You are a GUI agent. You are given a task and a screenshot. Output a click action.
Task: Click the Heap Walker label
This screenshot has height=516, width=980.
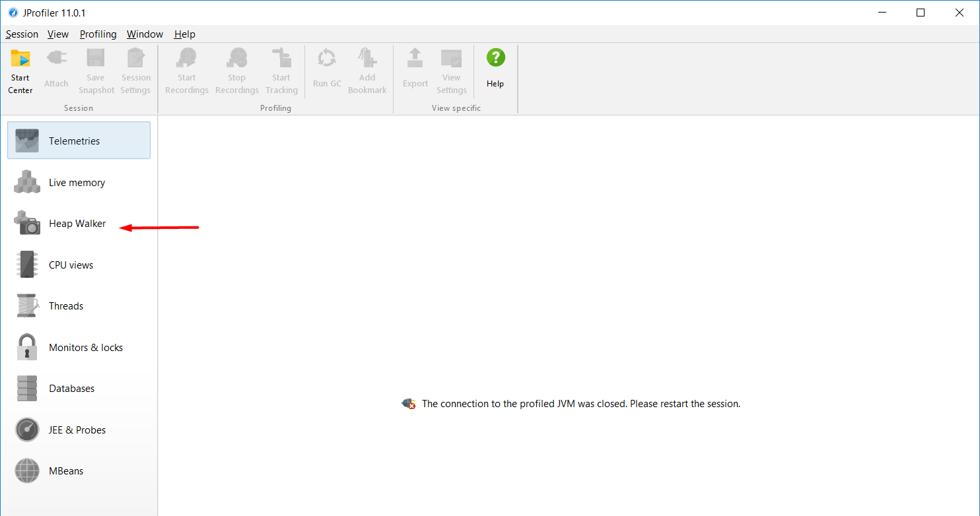(x=77, y=224)
